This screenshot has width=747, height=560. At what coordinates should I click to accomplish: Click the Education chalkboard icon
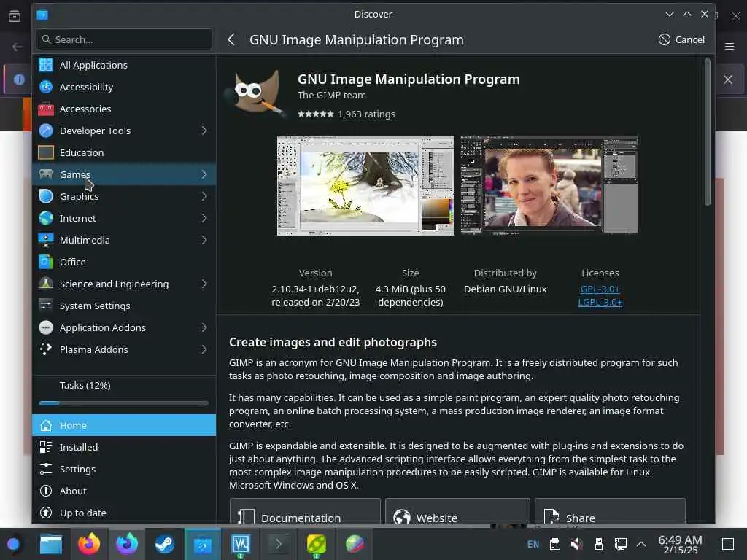click(x=46, y=152)
